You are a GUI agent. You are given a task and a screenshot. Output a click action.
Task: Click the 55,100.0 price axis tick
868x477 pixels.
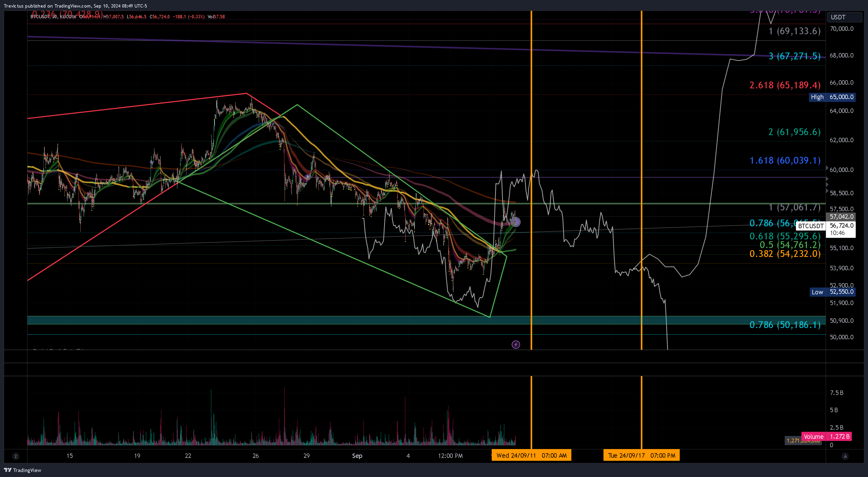click(x=841, y=248)
